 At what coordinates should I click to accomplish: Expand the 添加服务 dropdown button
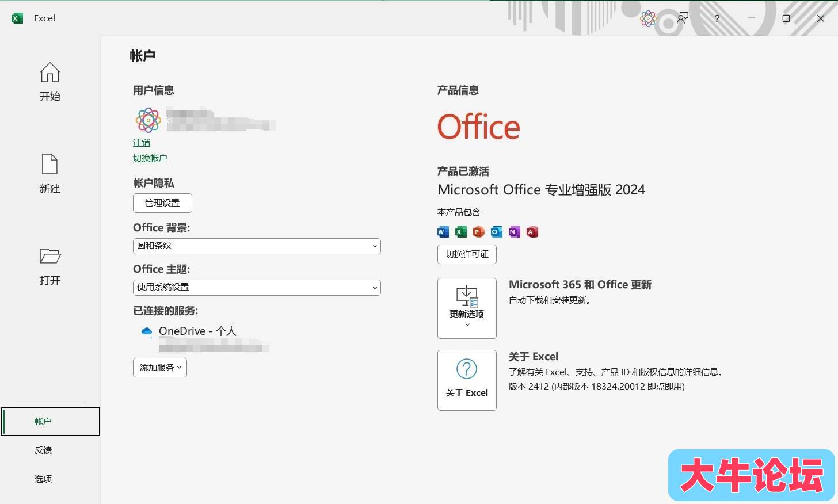click(160, 368)
